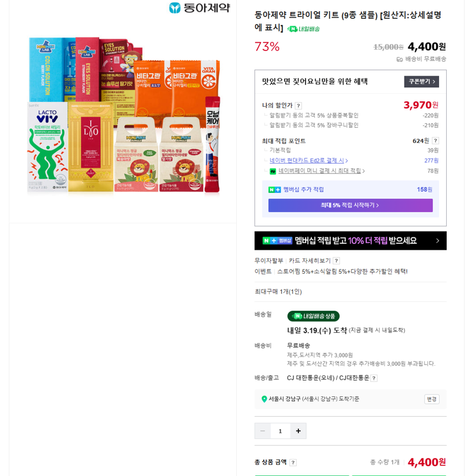
Task: Click the 내일배송 상품 green badge
Action: (x=313, y=316)
